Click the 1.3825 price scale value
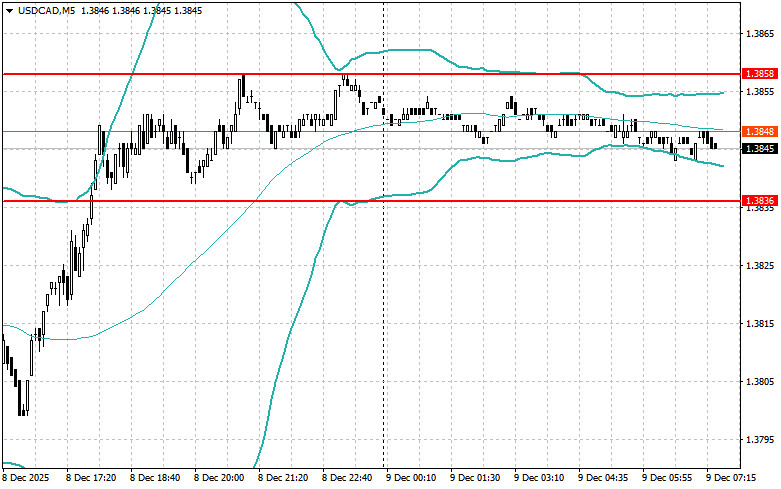The width and height of the screenshot is (781, 489). coord(760,265)
